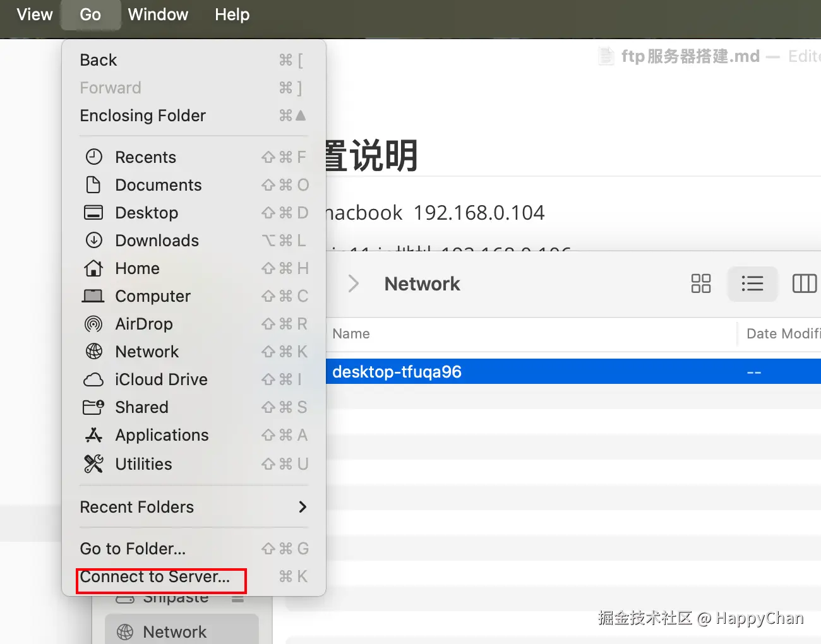Select Utilities menu entry text

tap(143, 464)
